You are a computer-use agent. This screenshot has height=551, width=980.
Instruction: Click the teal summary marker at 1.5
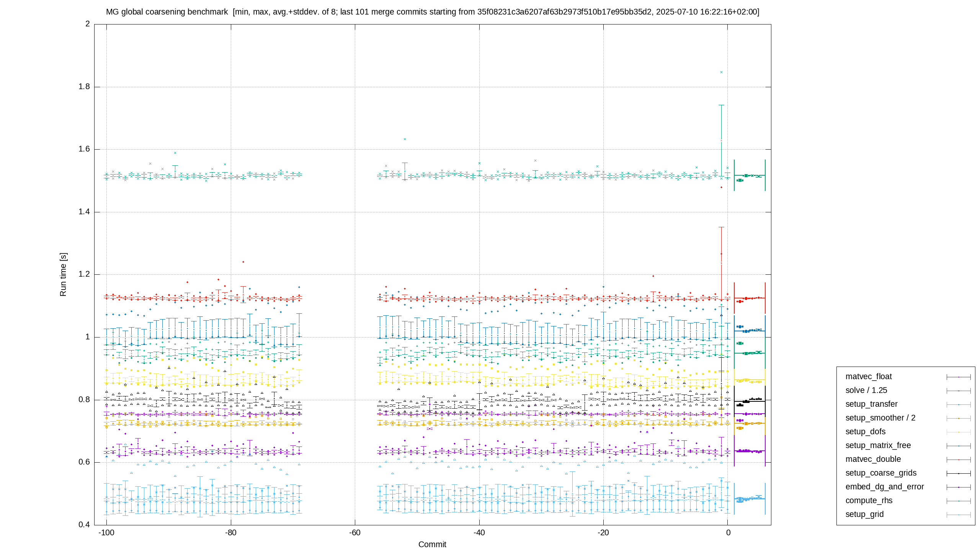click(x=740, y=180)
